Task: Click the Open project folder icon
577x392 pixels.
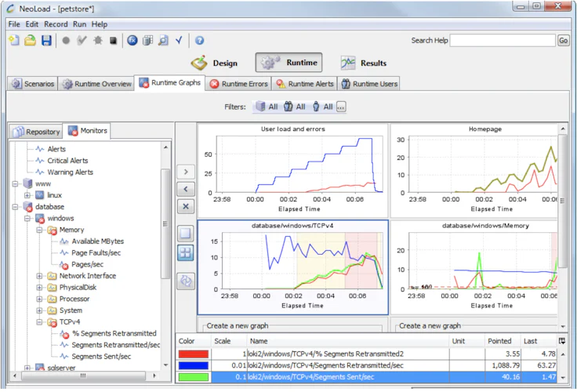Action: [30, 41]
